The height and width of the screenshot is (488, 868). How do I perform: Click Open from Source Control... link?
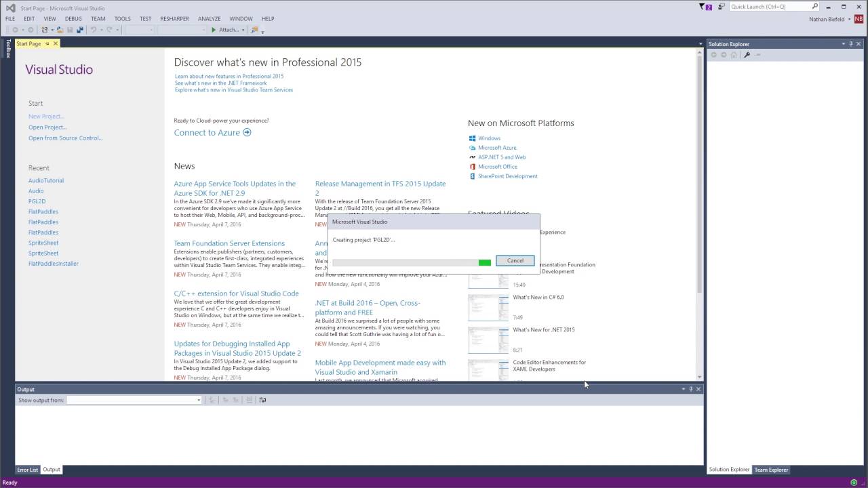tap(66, 138)
